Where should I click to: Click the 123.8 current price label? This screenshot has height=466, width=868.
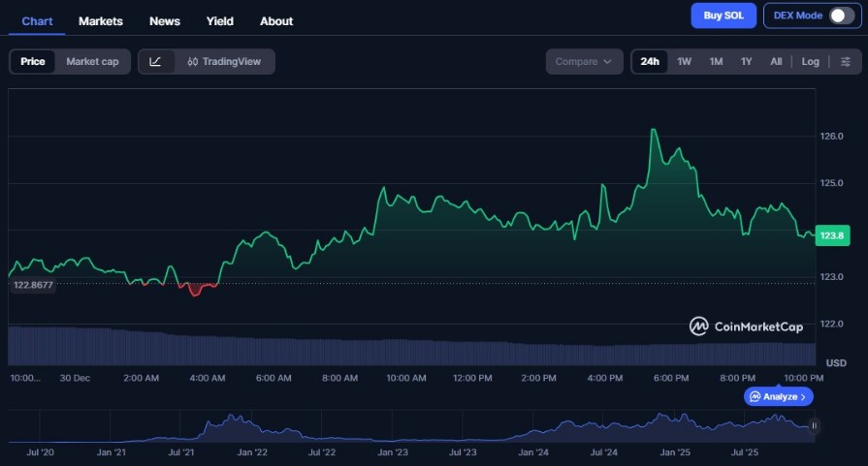pos(831,235)
